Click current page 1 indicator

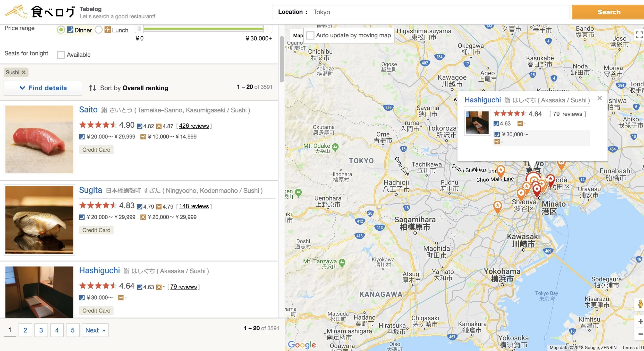click(10, 330)
